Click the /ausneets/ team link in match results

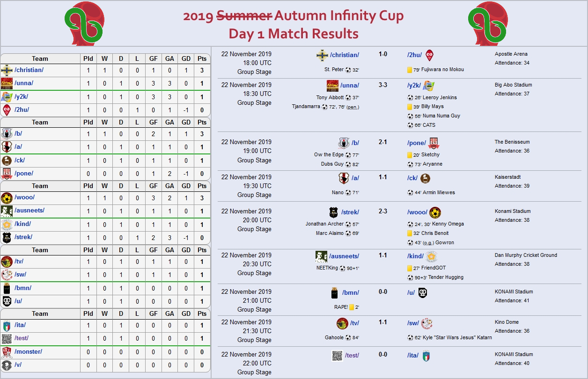344,256
